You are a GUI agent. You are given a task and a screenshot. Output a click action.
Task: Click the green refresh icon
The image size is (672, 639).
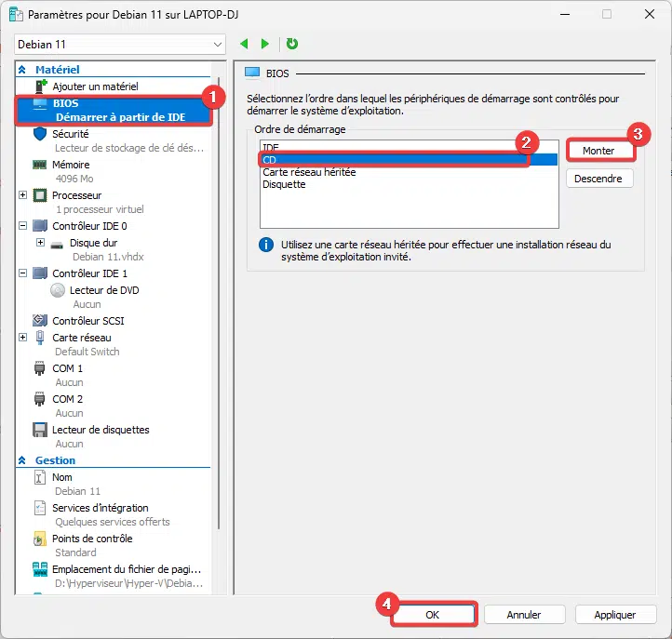[x=292, y=44]
